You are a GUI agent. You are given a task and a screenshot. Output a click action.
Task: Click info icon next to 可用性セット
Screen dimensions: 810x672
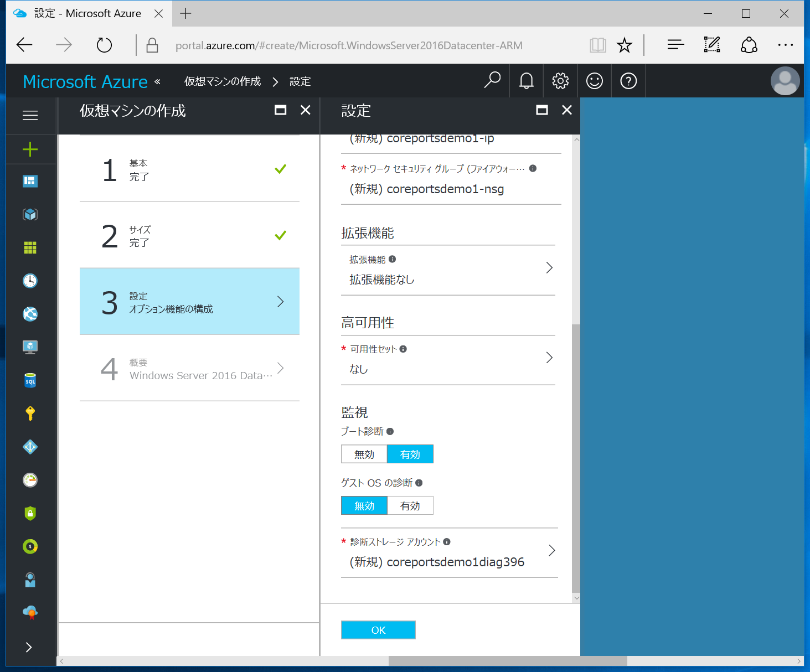click(x=403, y=349)
